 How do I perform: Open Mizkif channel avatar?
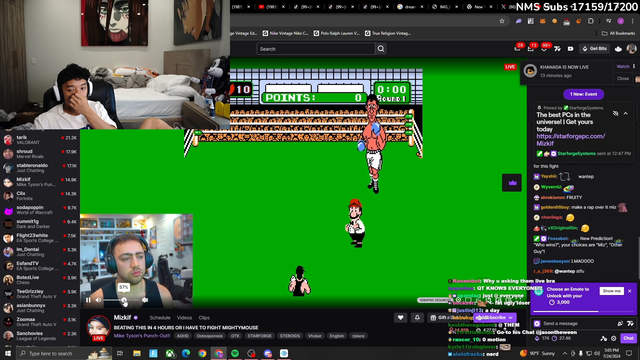click(98, 327)
